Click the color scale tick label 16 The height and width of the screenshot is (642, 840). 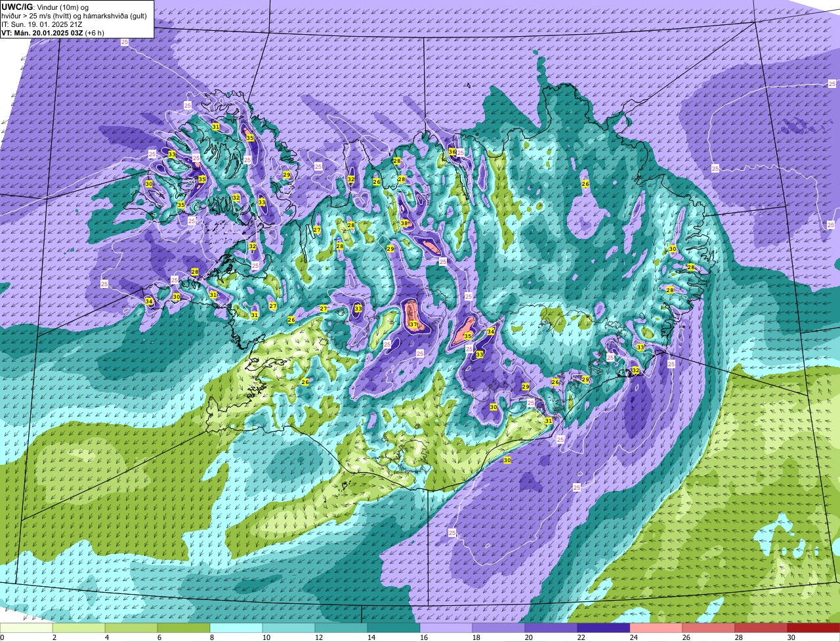(423, 637)
